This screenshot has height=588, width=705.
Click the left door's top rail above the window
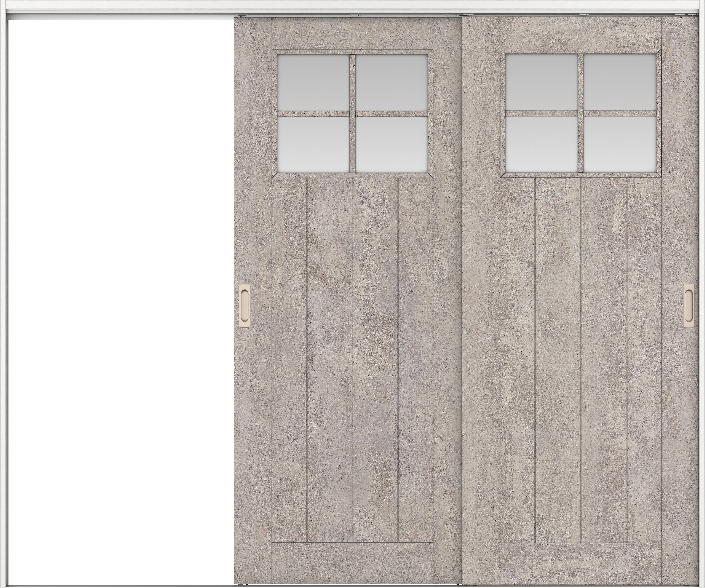tap(352, 34)
